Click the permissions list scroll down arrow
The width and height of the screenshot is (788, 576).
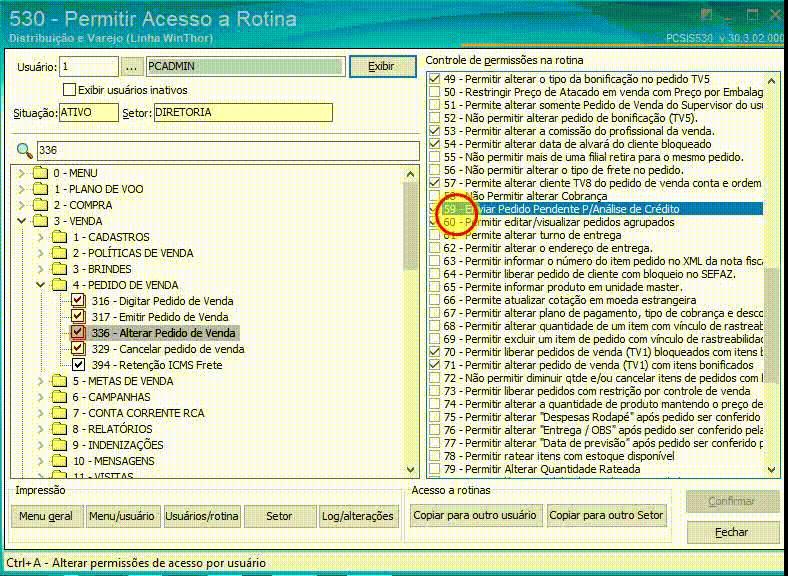point(771,470)
